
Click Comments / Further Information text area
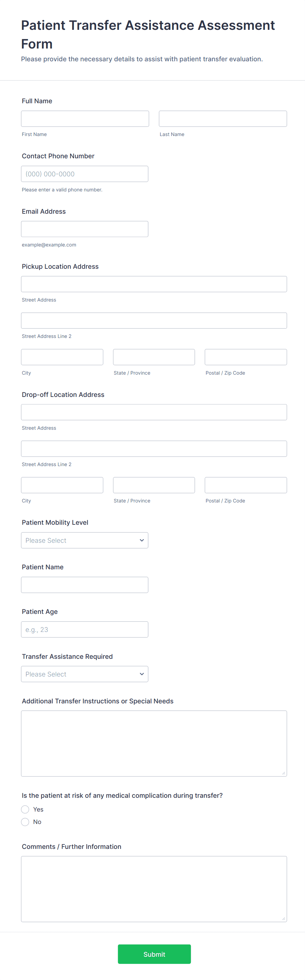click(153, 889)
